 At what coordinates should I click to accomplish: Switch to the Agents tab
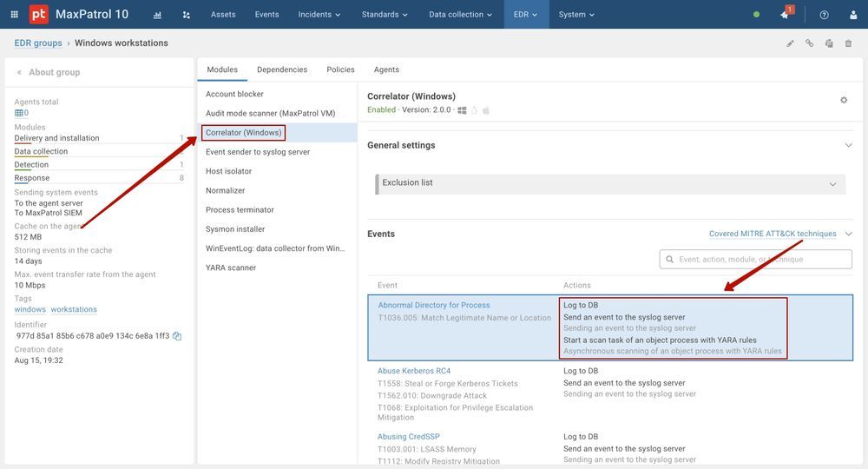coord(386,69)
